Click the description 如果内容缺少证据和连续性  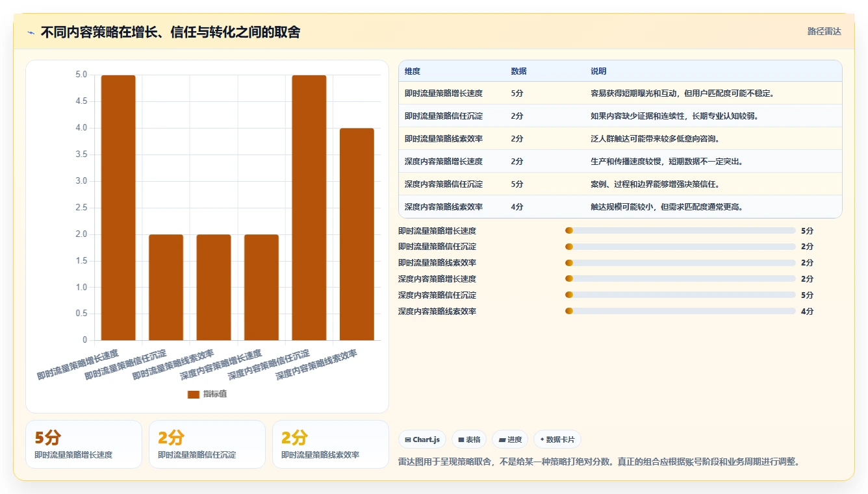click(674, 116)
